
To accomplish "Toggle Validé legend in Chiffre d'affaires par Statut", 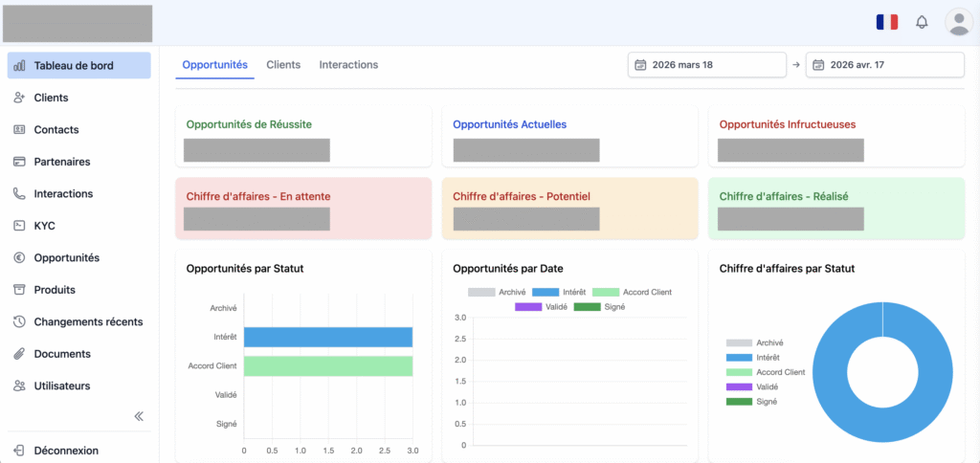I will (752, 386).
